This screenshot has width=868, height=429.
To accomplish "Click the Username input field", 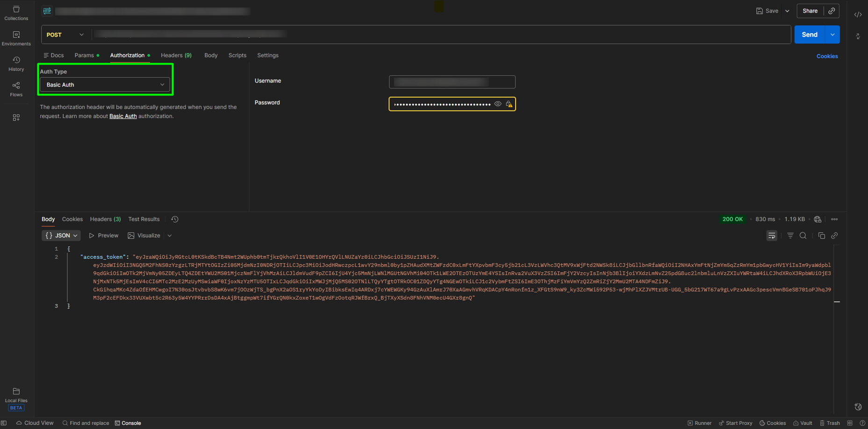I will click(x=452, y=82).
